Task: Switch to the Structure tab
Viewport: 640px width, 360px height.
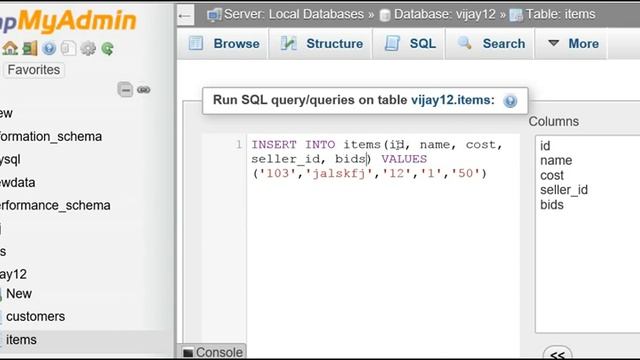Action: coord(321,44)
